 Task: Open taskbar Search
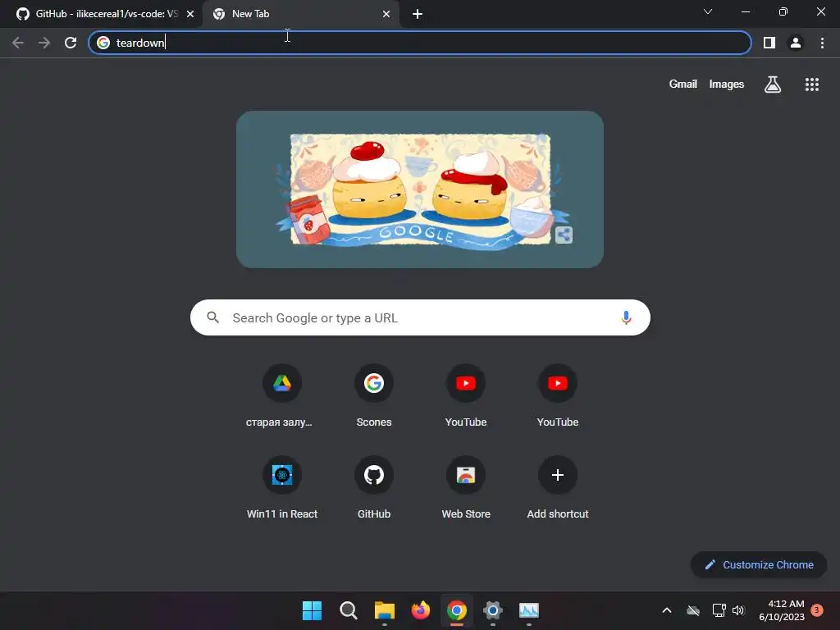click(x=348, y=610)
